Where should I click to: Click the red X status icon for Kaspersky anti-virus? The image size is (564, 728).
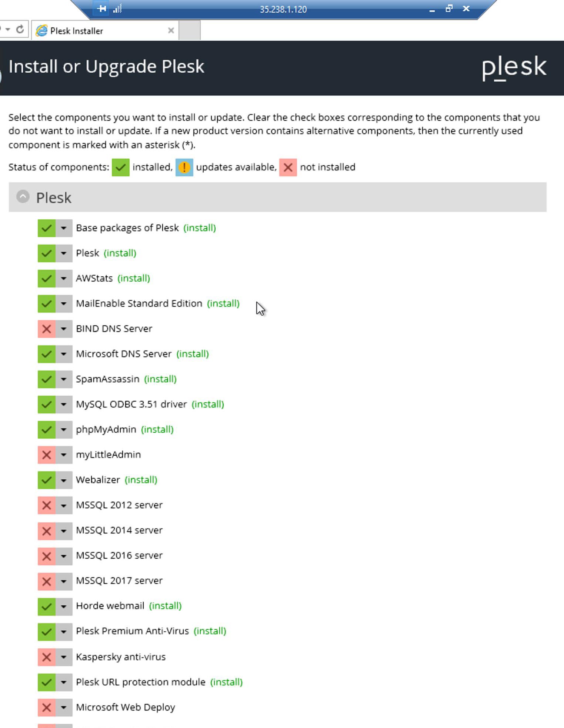47,657
